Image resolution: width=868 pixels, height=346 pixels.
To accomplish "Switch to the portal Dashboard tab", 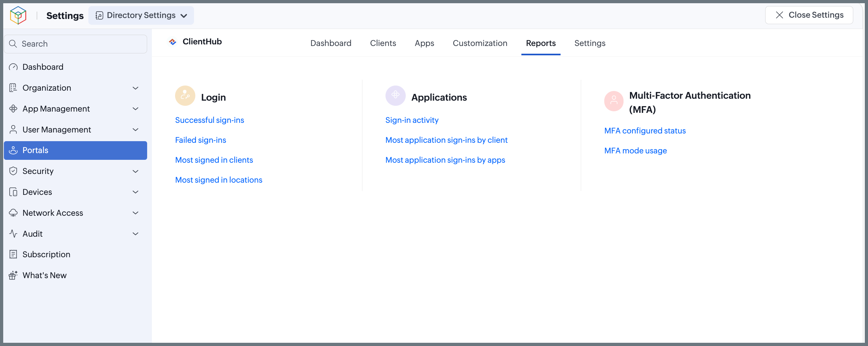I will tap(331, 43).
